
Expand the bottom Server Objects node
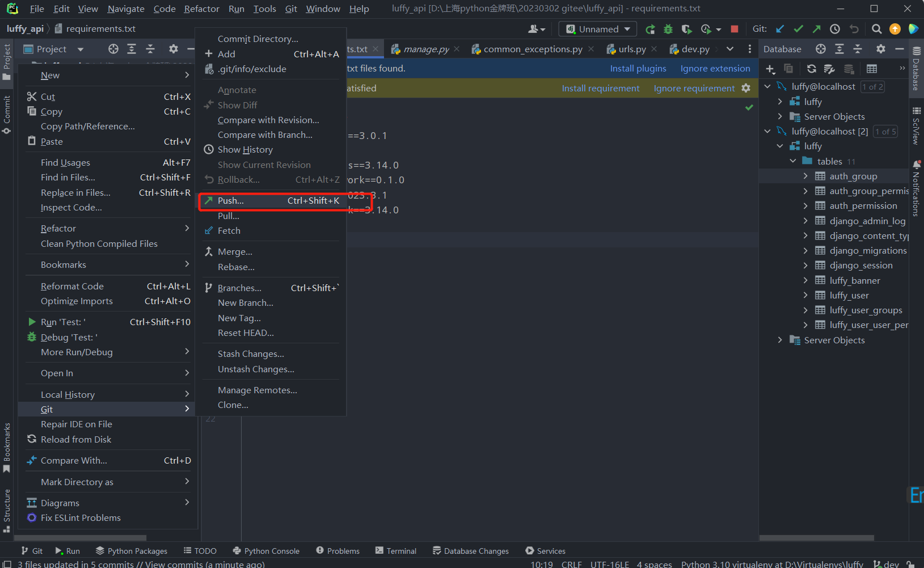[x=780, y=340]
